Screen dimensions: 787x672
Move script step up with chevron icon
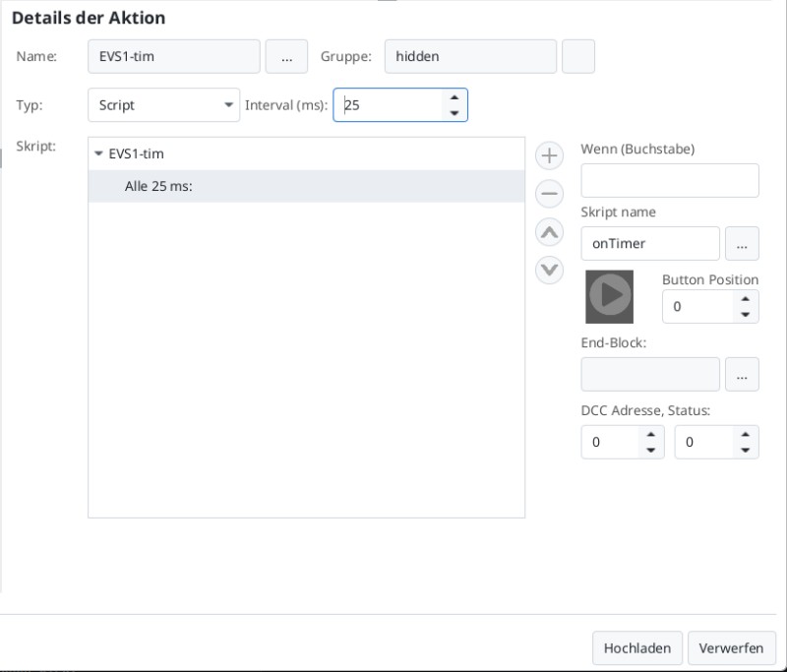[x=549, y=232]
